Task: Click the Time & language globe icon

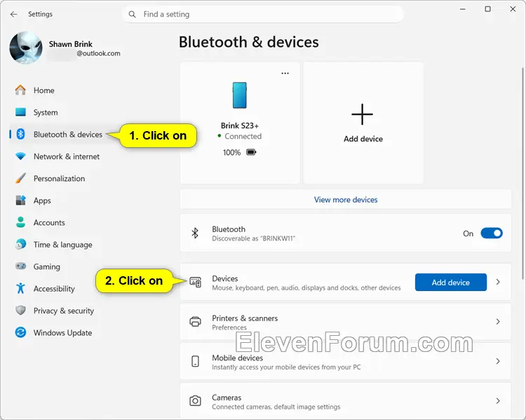Action: tap(20, 244)
